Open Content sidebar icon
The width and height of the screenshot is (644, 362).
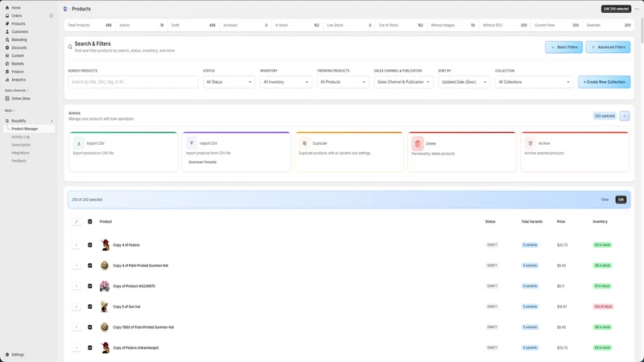pos(7,56)
